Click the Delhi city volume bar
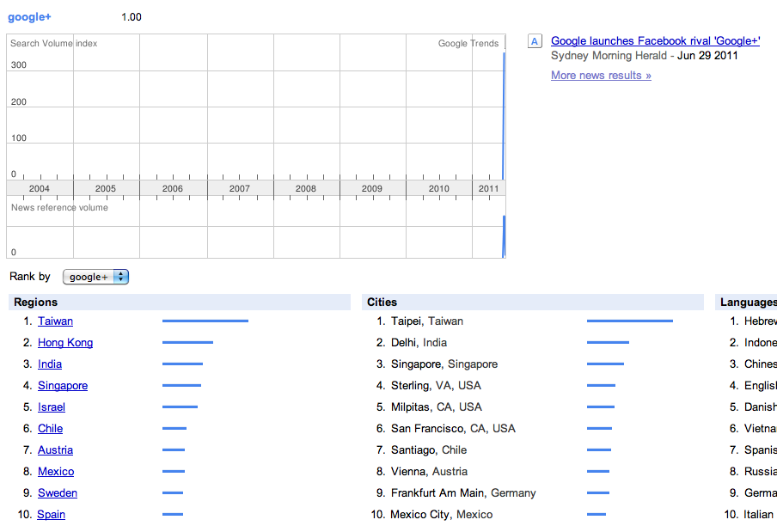The image size is (777, 532). pyautogui.click(x=608, y=342)
